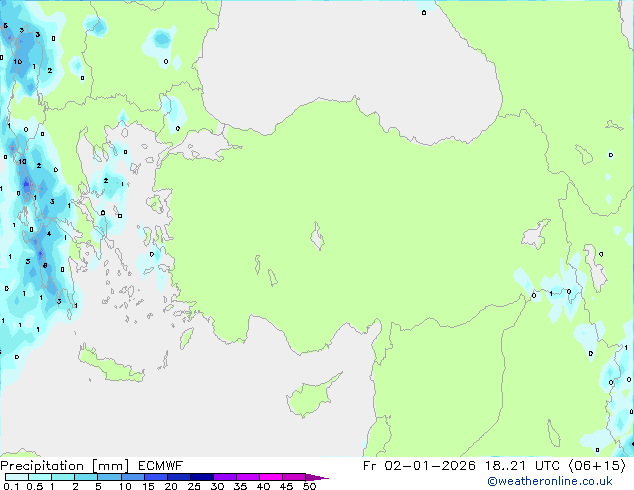Click the island of Crete on map
Image resolution: width=634 pixels, height=490 pixels.
(x=109, y=364)
